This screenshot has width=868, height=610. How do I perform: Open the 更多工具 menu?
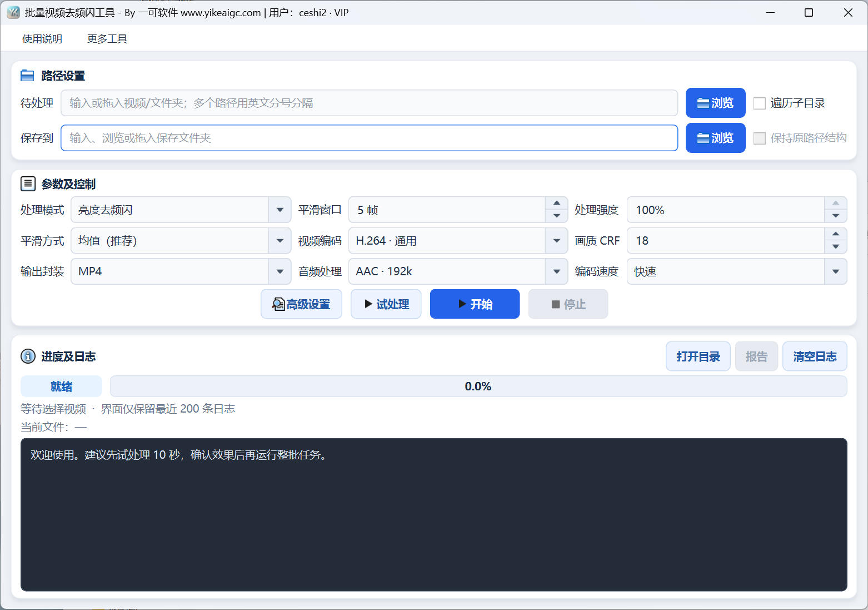click(x=107, y=39)
